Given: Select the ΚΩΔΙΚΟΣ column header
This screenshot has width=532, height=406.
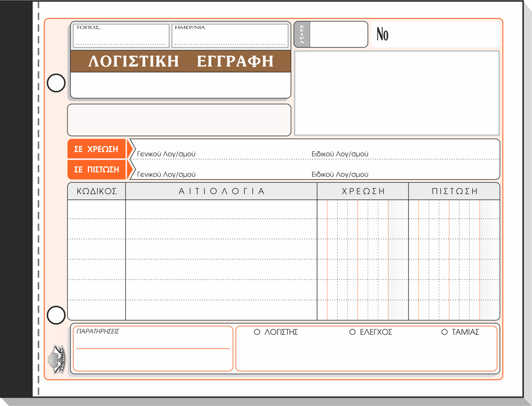Looking at the screenshot, I should 96,191.
